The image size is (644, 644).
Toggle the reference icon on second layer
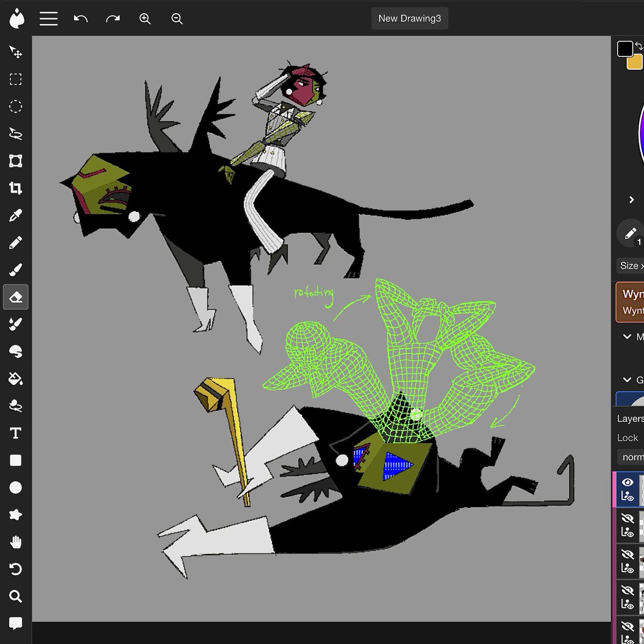(x=627, y=532)
